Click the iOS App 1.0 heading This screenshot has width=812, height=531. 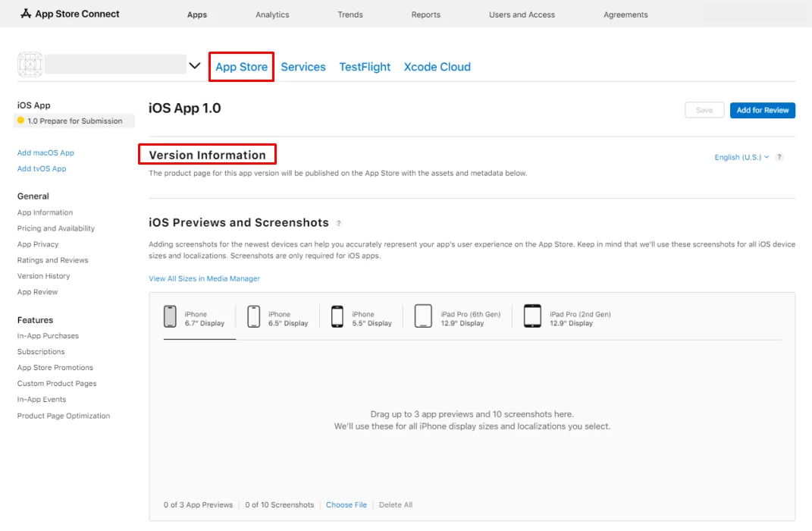coord(185,108)
